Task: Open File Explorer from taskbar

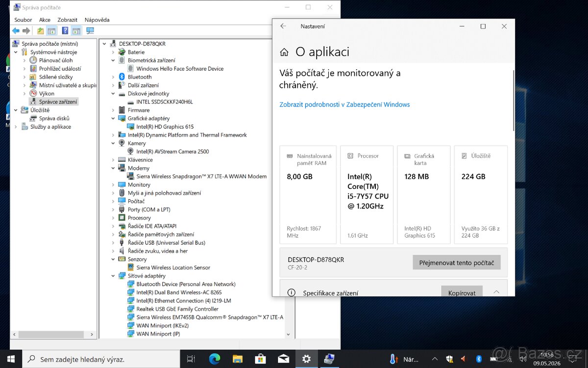Action: (238, 359)
